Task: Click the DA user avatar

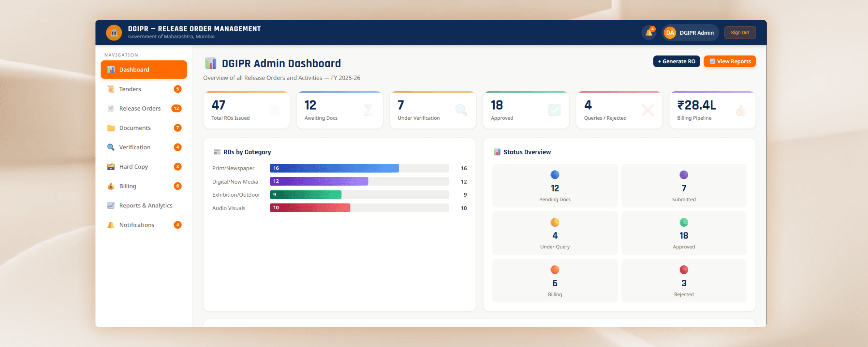Action: click(670, 33)
